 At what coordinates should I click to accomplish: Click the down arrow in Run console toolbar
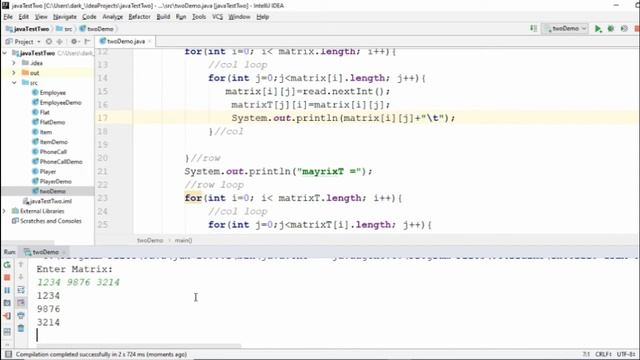coord(21,278)
